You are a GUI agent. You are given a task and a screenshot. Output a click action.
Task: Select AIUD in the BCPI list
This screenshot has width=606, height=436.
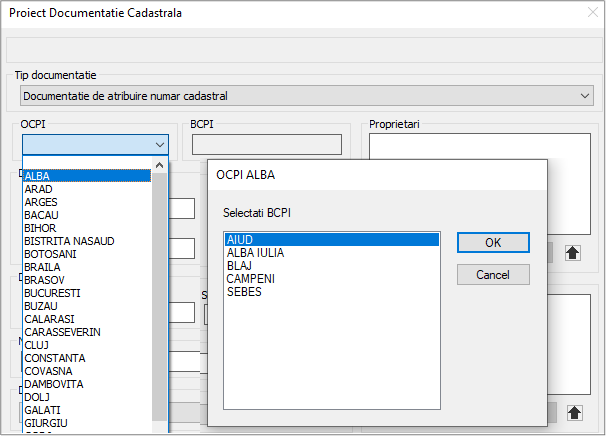coord(331,240)
